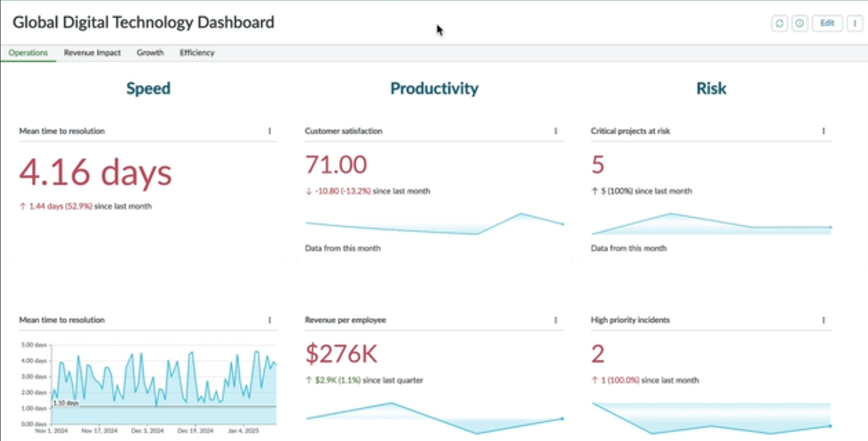Screen dimensions: 868x441
Task: Click the round info icon beside Edit
Action: 800,23
